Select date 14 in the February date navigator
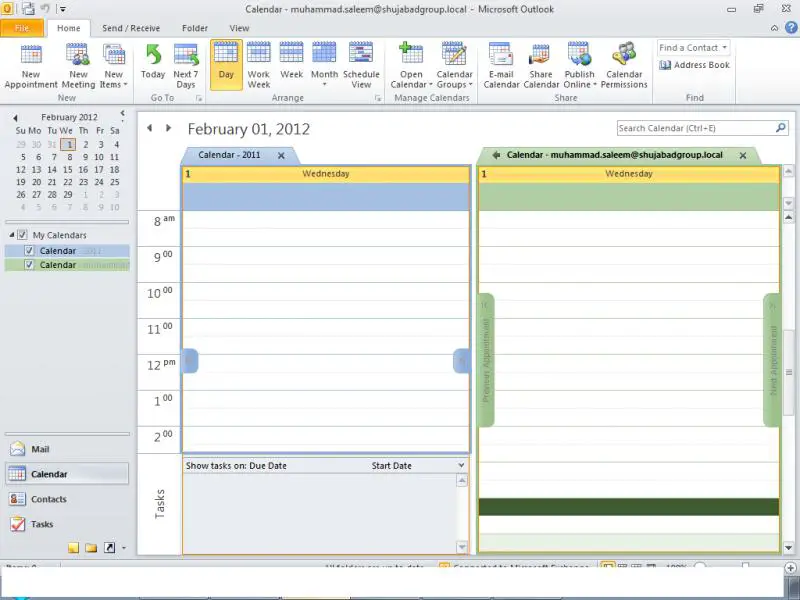This screenshot has height=600, width=800. (x=52, y=169)
